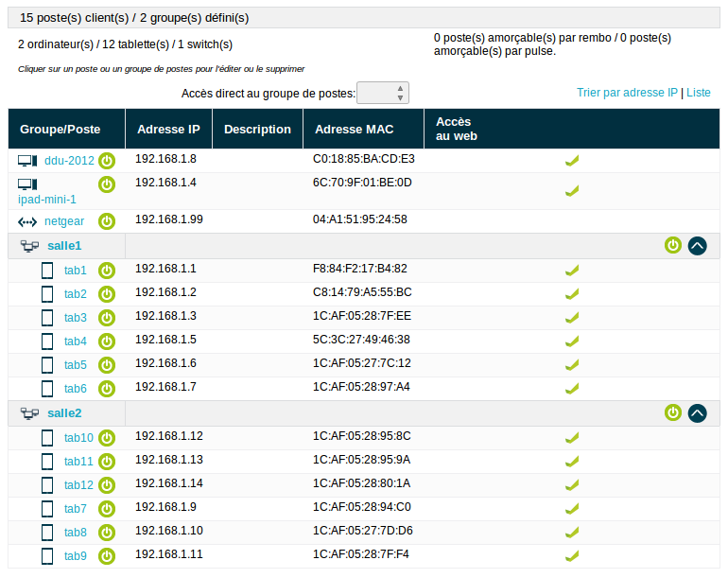
Task: Click the tablet icon beside tab9
Action: [47, 556]
